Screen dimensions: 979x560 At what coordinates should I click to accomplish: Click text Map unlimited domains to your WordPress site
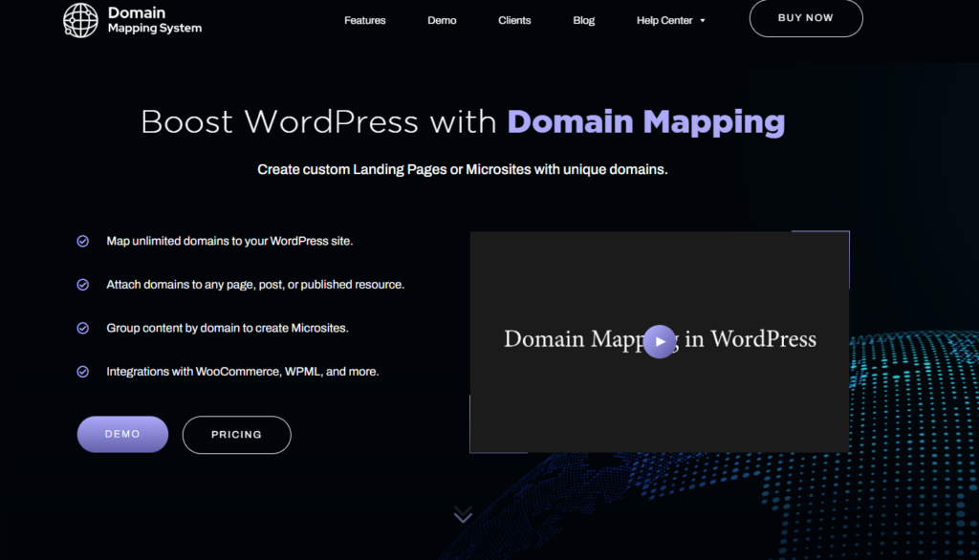click(229, 241)
